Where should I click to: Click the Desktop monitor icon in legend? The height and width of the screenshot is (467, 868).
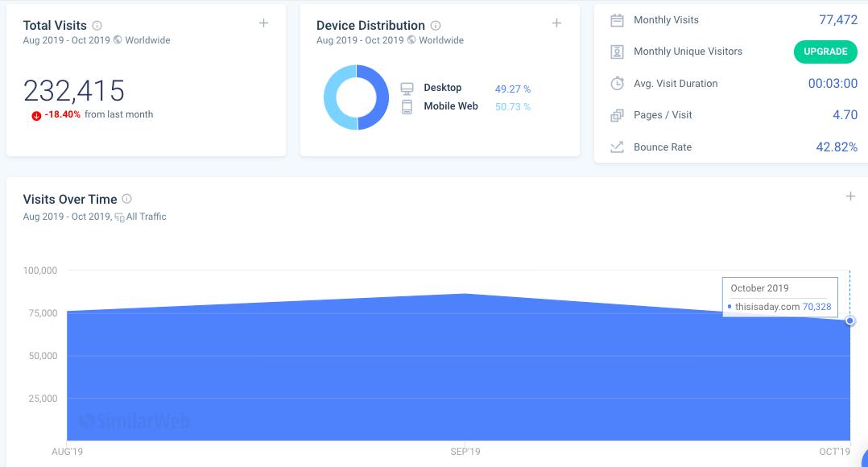pyautogui.click(x=407, y=89)
